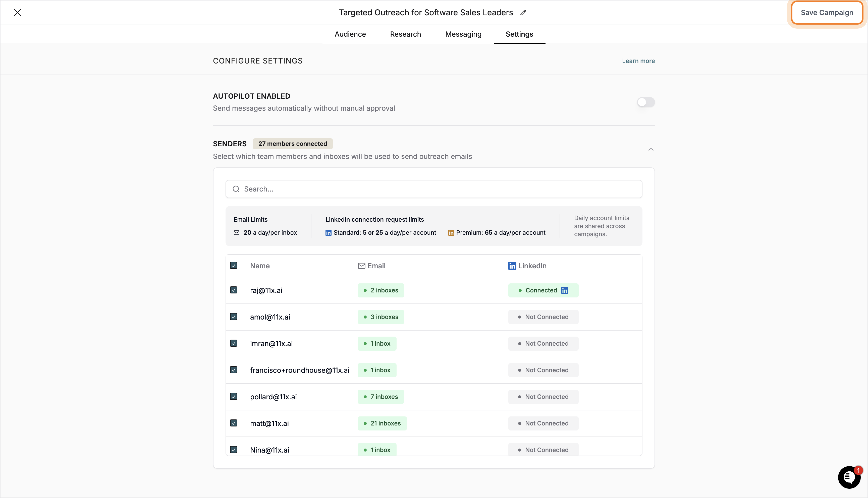
Task: Uncheck the amol@11x.ai sender checkbox
Action: point(234,317)
